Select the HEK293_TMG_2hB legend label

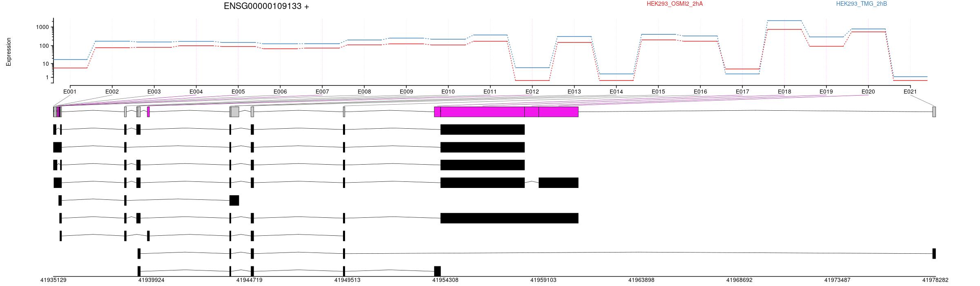pos(862,4)
